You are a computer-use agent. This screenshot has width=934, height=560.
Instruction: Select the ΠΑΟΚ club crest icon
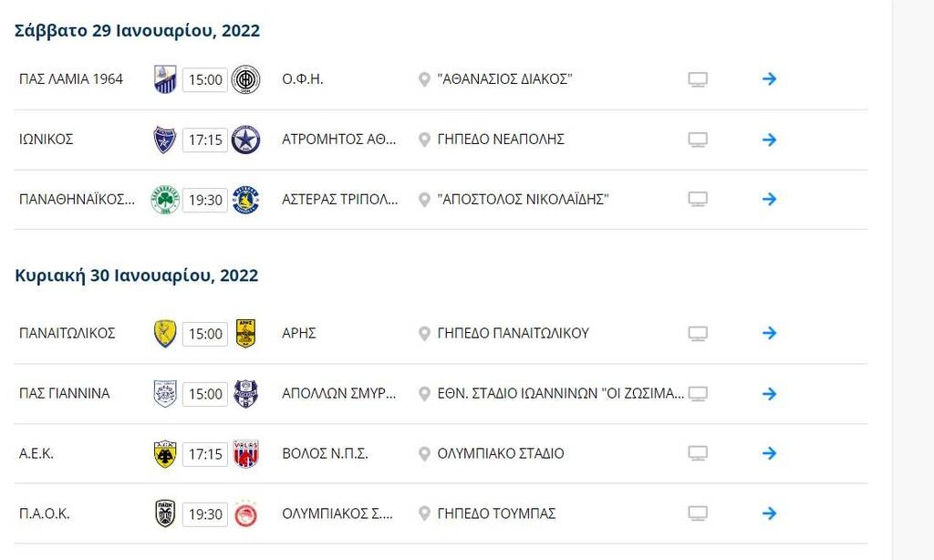pyautogui.click(x=165, y=513)
